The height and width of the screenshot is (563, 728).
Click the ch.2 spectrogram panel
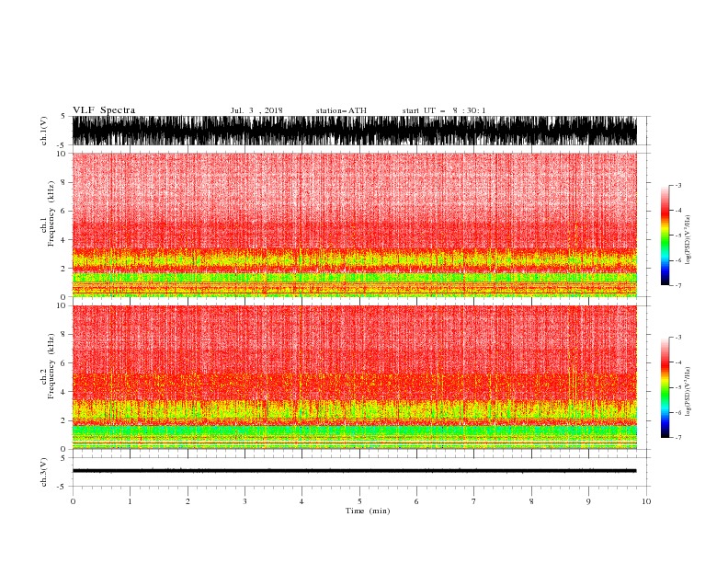tap(354, 377)
